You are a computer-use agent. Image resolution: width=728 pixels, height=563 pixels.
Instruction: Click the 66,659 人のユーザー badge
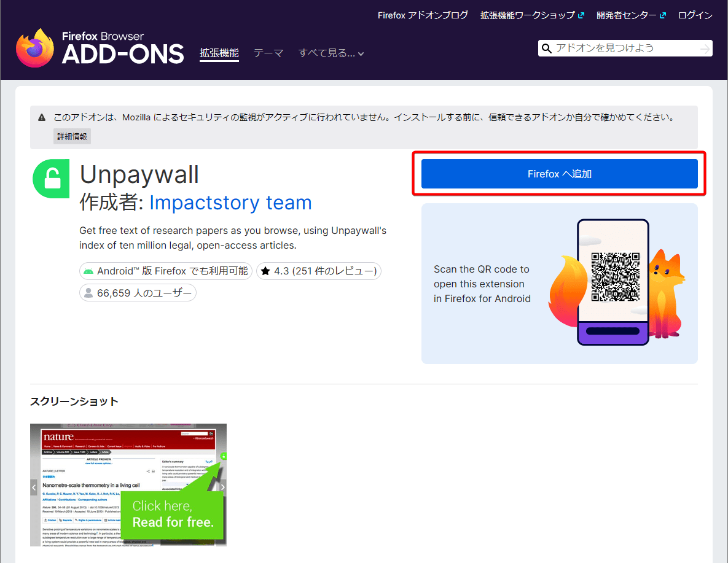pos(138,293)
